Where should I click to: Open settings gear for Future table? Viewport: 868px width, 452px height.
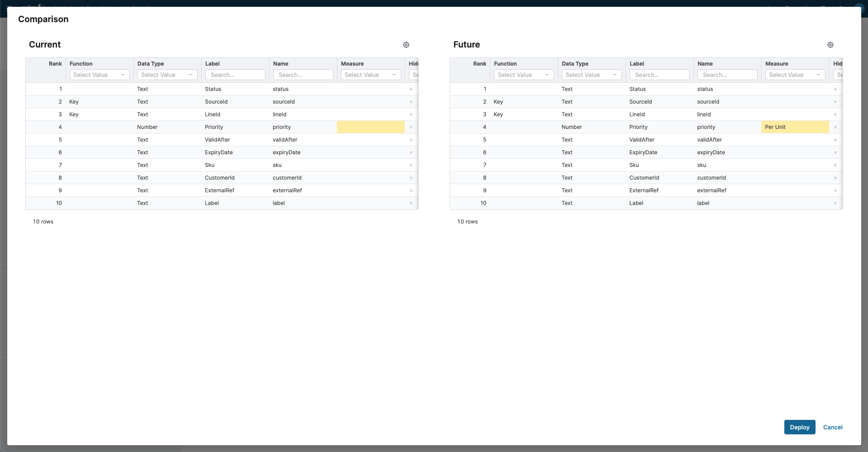pyautogui.click(x=830, y=45)
